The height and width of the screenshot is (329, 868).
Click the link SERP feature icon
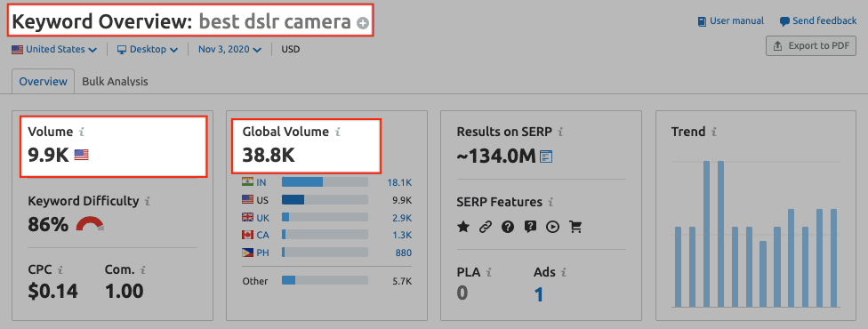486,227
